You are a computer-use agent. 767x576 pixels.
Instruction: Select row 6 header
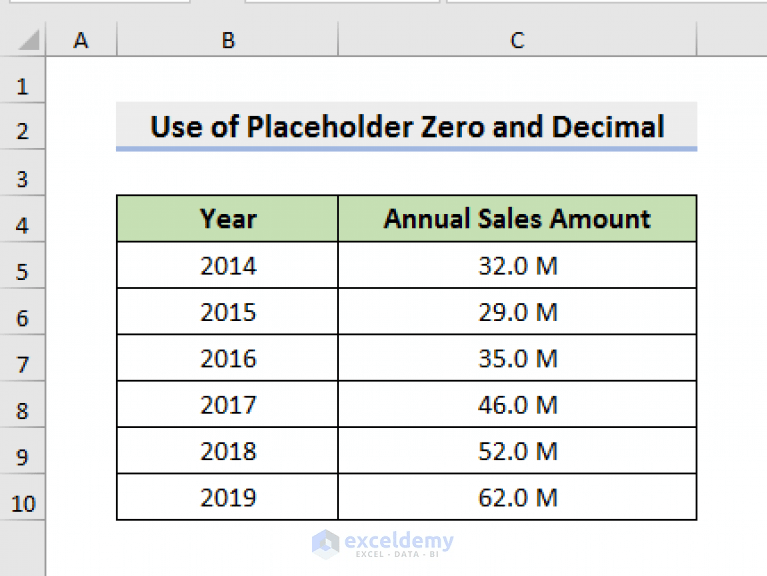[23, 312]
